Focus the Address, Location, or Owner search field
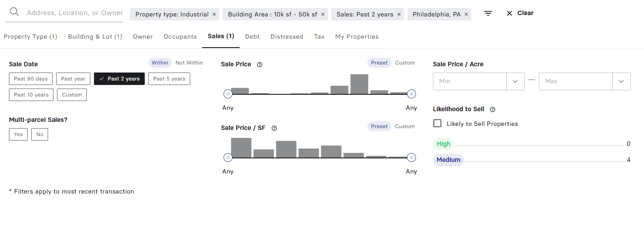 click(x=74, y=13)
